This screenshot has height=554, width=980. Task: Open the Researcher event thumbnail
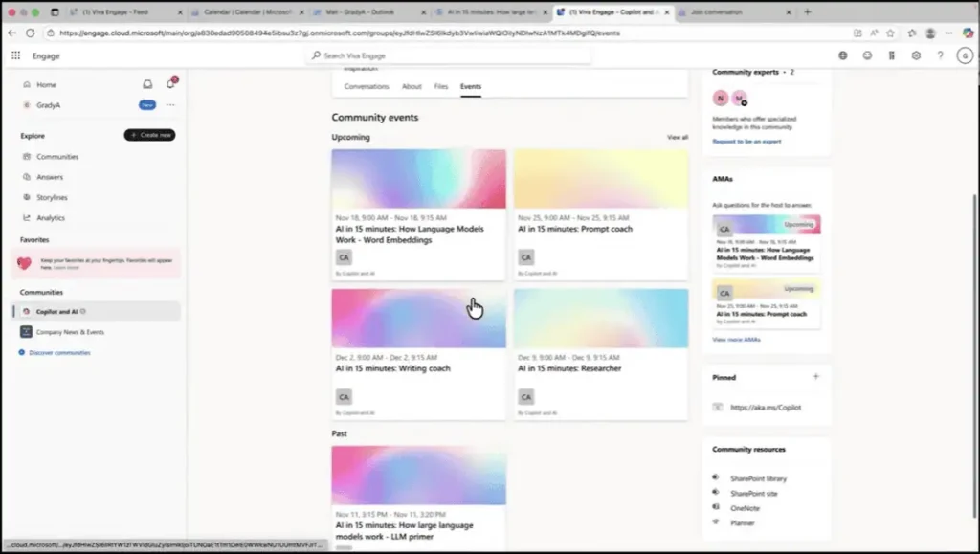click(x=601, y=318)
